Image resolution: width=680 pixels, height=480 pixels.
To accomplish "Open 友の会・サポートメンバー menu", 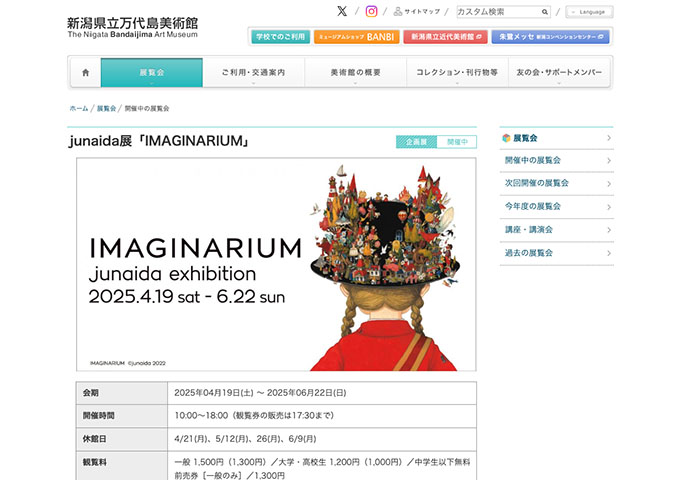I will 559,72.
